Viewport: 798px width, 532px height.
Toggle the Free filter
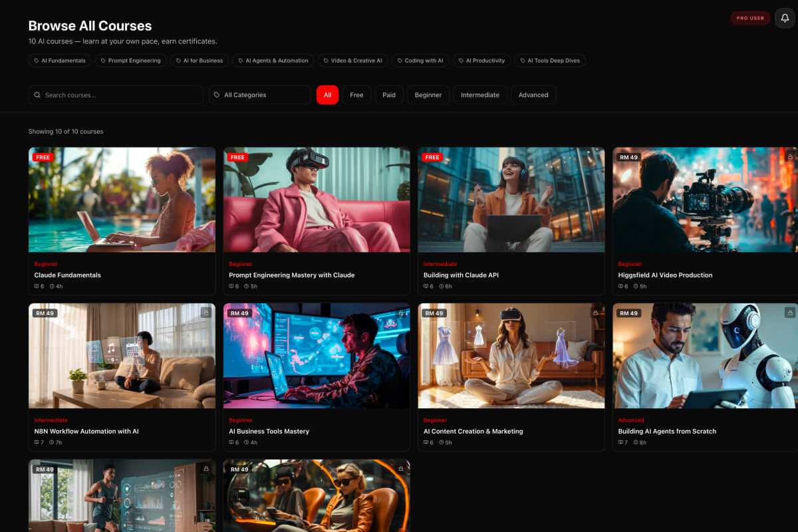tap(356, 95)
